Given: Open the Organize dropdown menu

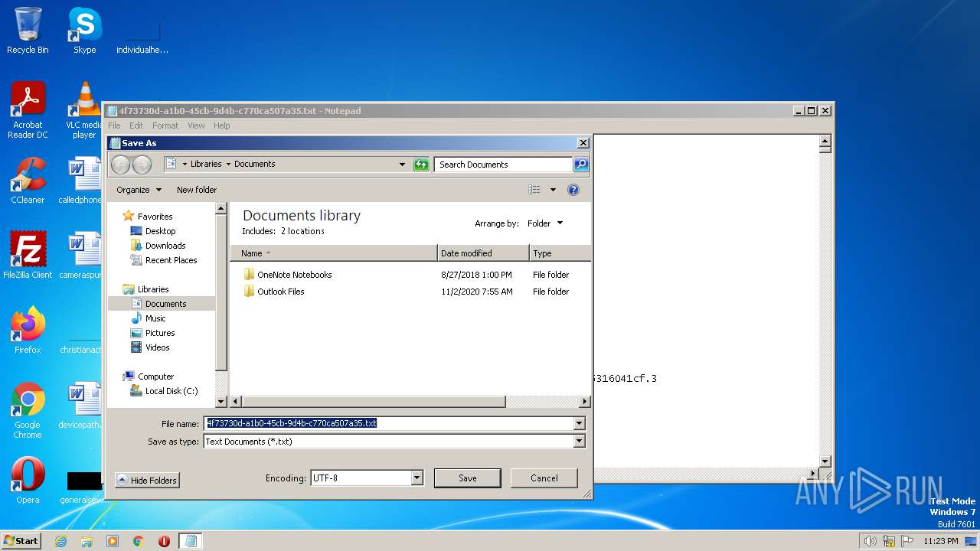Looking at the screenshot, I should [x=139, y=190].
